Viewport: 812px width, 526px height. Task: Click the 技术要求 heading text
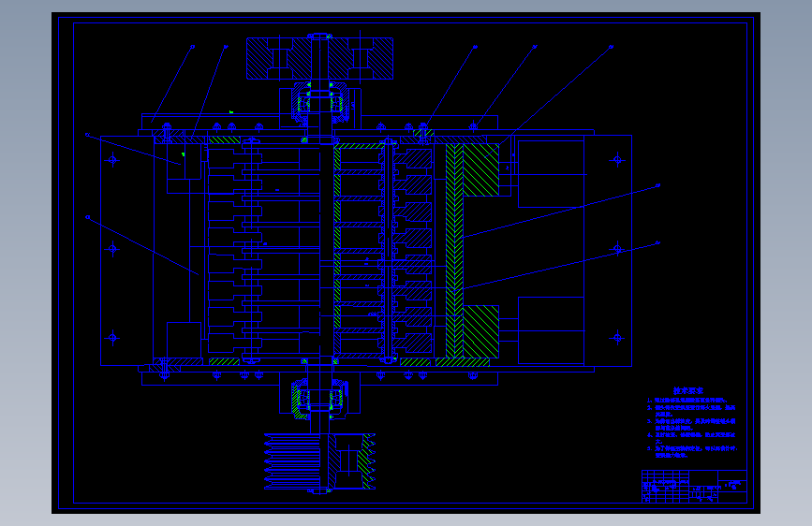coord(688,391)
